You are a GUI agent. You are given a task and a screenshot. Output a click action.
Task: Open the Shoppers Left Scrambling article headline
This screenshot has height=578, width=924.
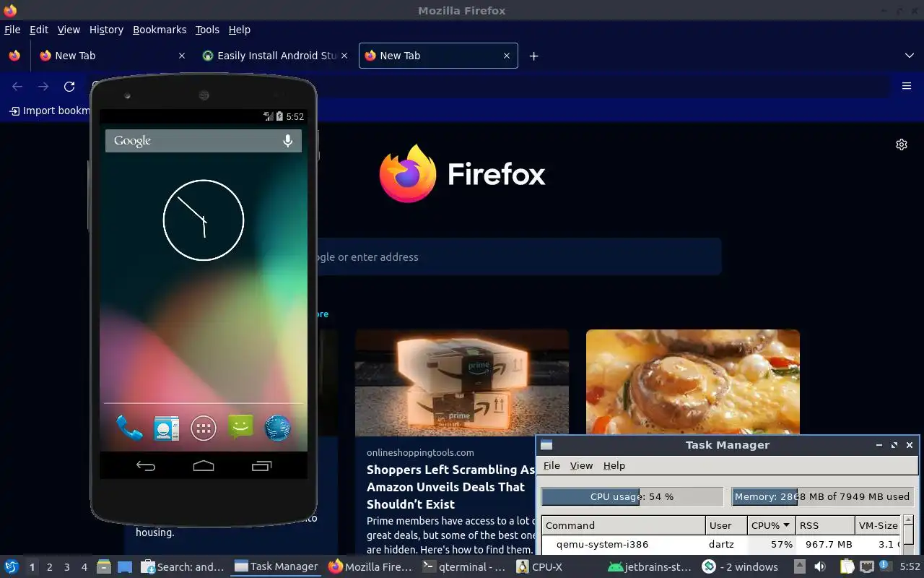(450, 487)
